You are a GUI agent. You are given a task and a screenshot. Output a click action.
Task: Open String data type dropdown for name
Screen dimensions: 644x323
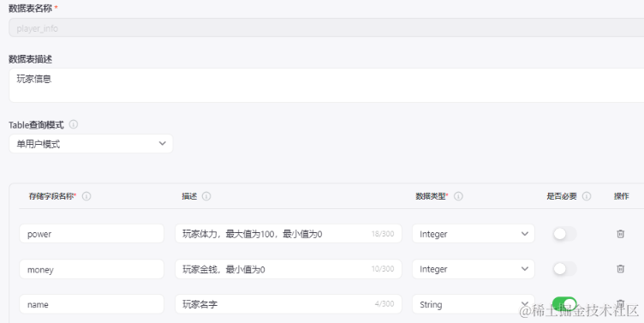pos(473,304)
